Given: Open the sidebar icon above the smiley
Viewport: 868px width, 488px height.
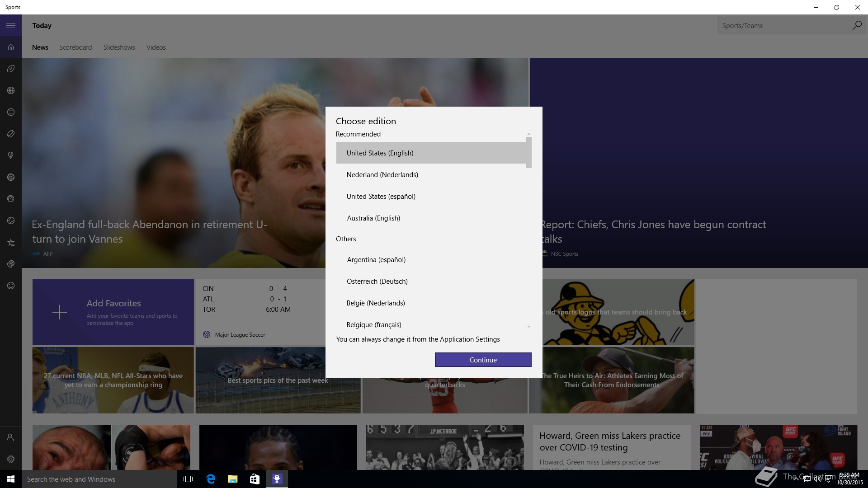Looking at the screenshot, I should 11,264.
